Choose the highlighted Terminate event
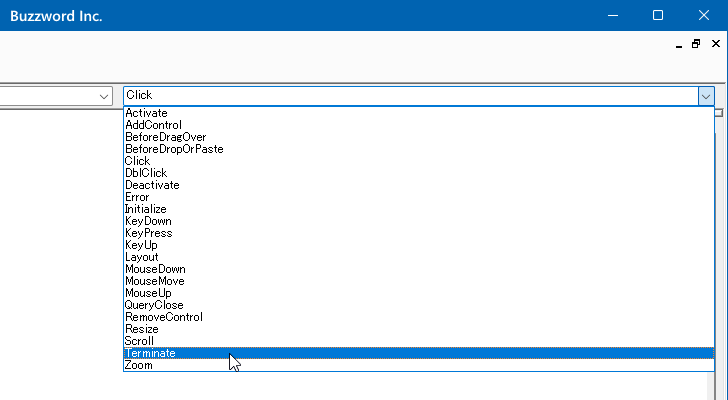The width and height of the screenshot is (728, 400). [x=419, y=354]
